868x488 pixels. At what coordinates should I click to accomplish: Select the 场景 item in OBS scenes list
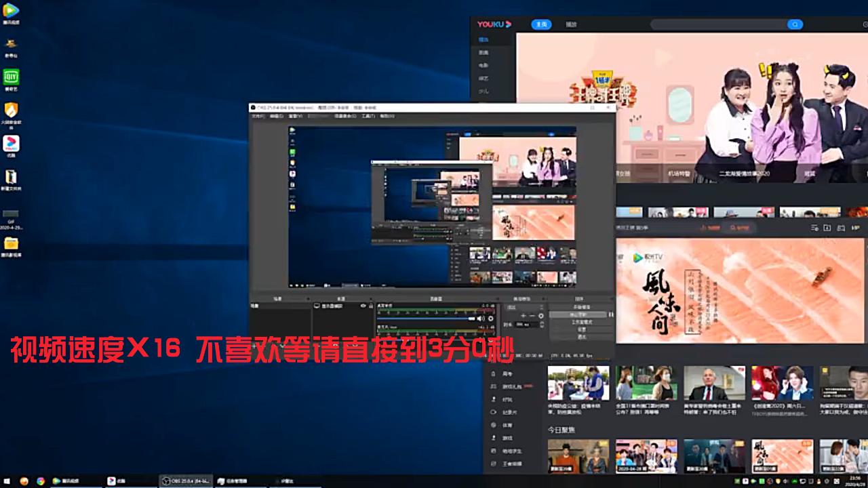pos(280,306)
